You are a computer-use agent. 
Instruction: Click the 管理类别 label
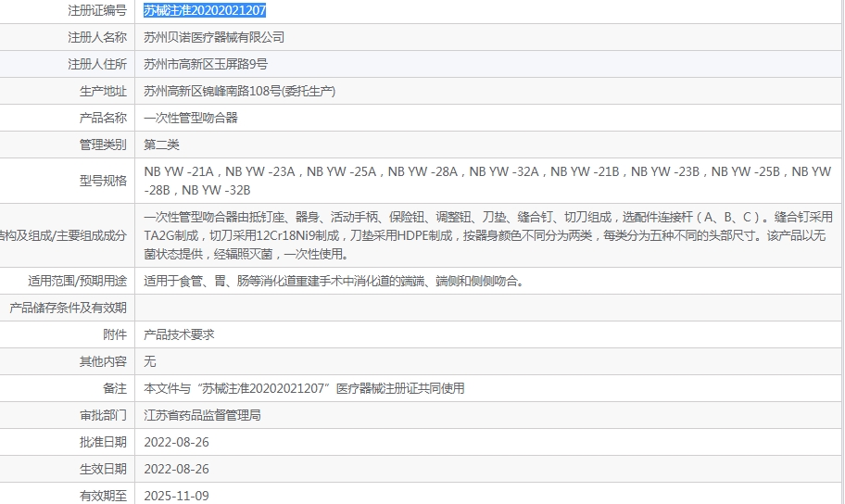103,145
